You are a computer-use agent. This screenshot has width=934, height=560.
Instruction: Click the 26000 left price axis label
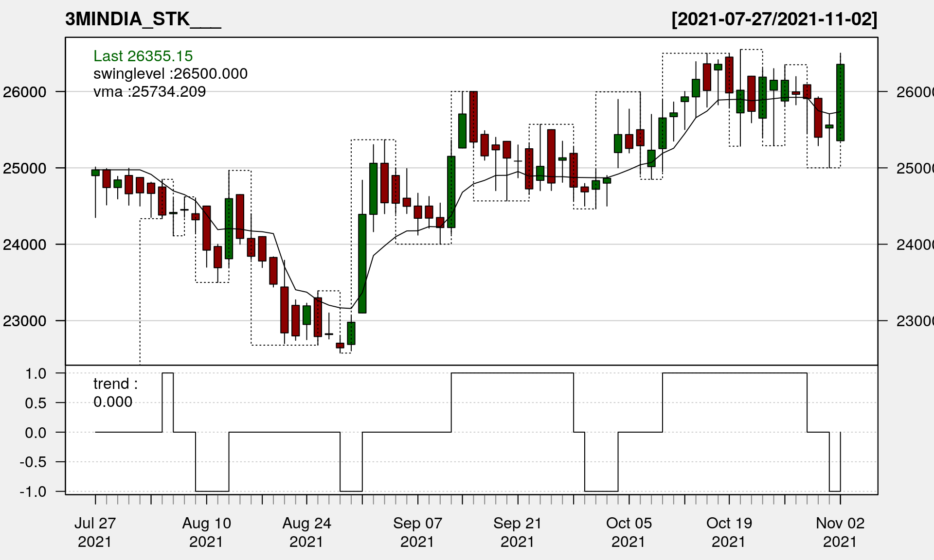pyautogui.click(x=24, y=92)
